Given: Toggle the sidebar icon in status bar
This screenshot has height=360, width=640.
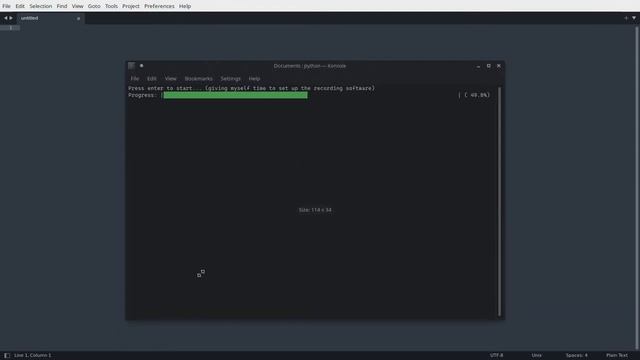Looking at the screenshot, I should (7, 355).
